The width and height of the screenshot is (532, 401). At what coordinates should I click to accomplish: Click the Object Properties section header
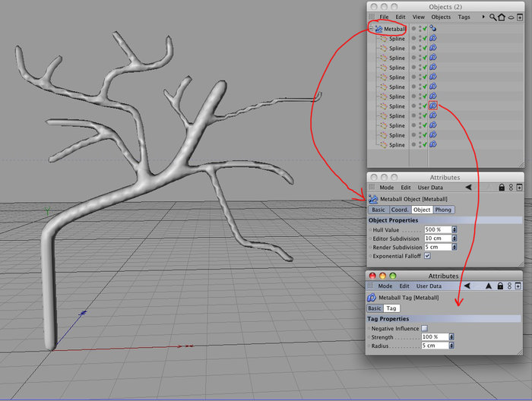coord(445,220)
